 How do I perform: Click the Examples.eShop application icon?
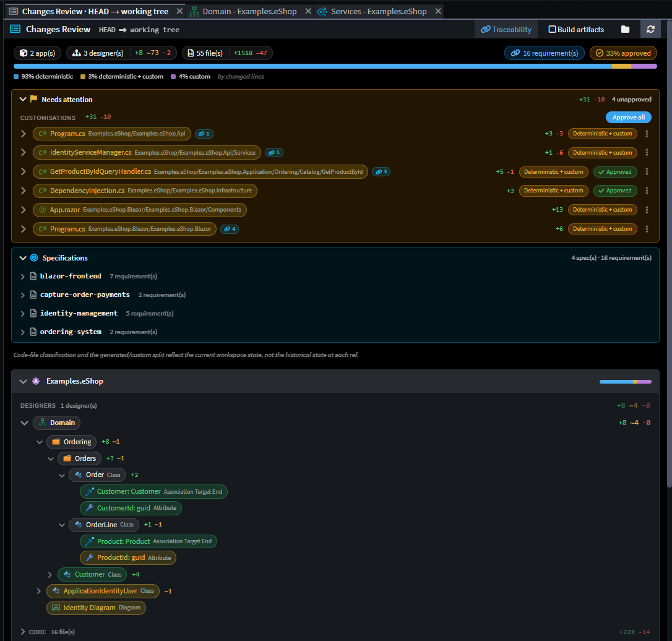[x=36, y=381]
